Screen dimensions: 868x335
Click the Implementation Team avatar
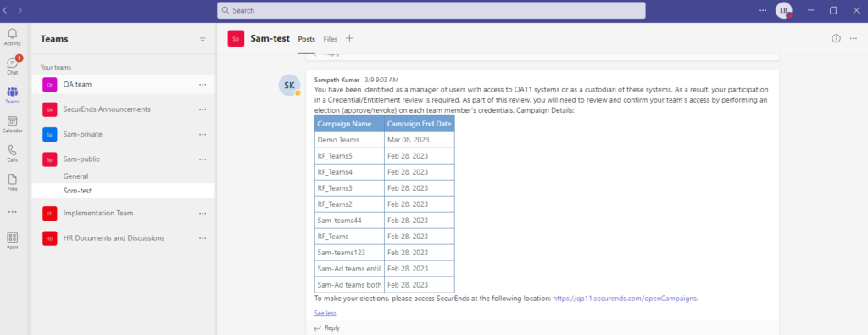[x=50, y=213]
